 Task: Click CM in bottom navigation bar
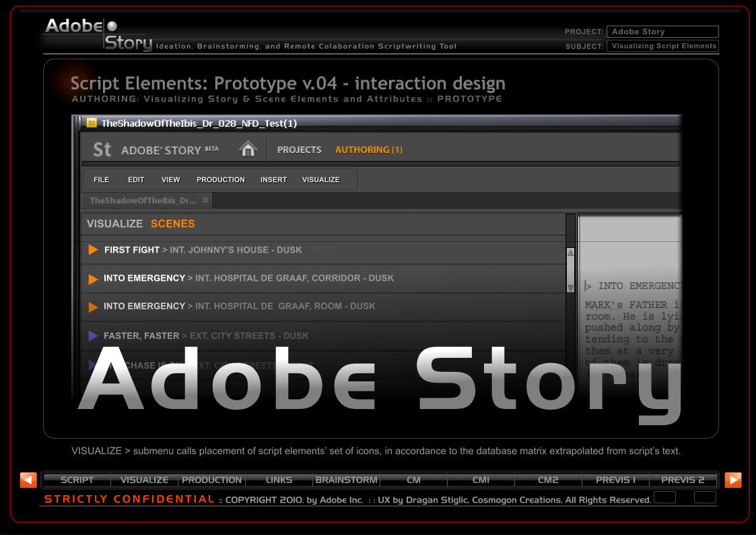(x=413, y=480)
